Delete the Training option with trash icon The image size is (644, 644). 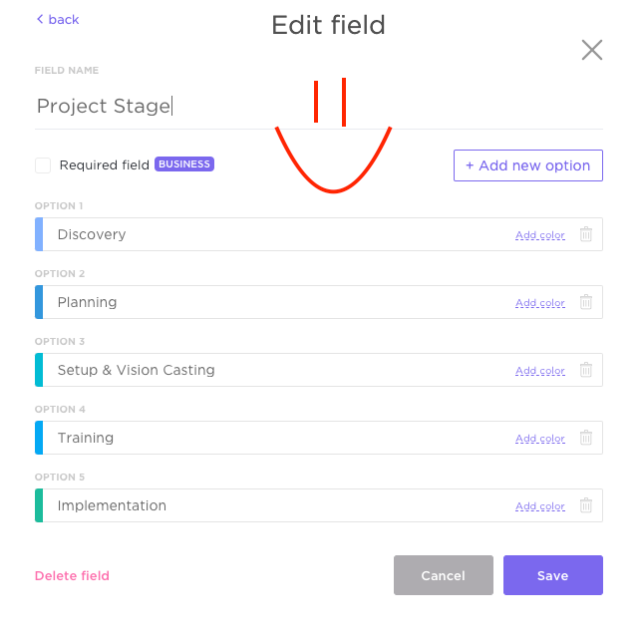(x=586, y=438)
